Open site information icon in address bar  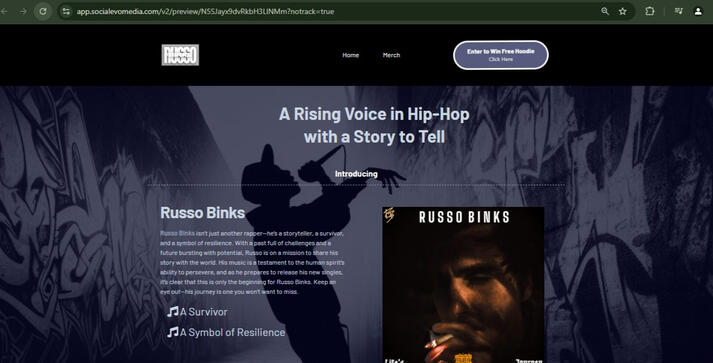coord(66,11)
